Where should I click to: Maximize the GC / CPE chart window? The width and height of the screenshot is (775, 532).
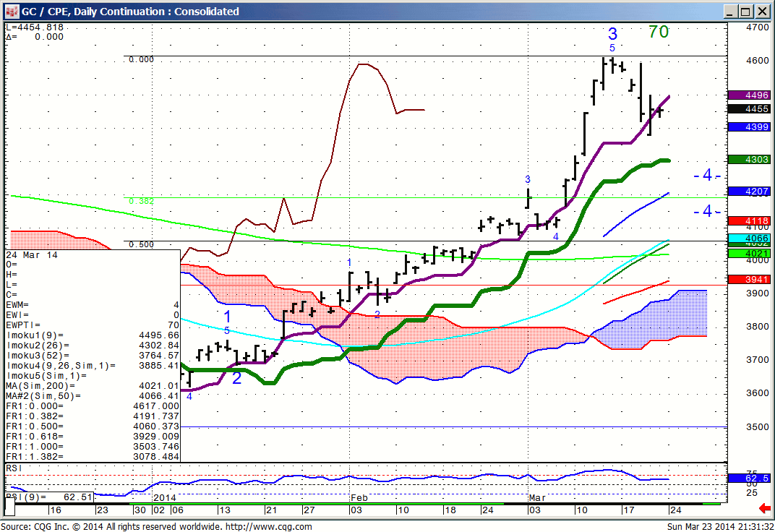746,12
